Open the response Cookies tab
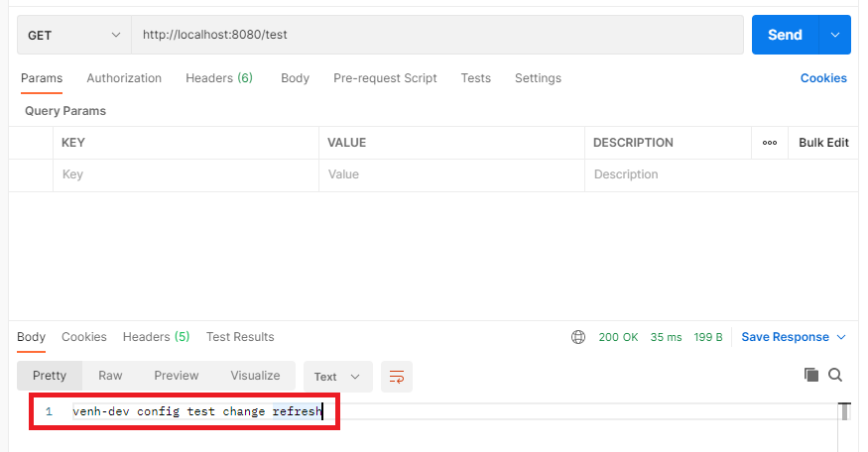The height and width of the screenshot is (452, 868). pyautogui.click(x=84, y=337)
